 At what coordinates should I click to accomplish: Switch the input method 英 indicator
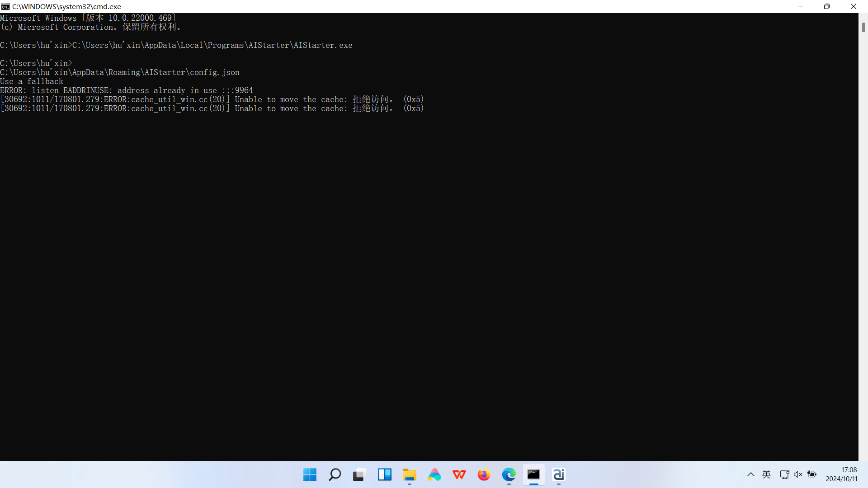pyautogui.click(x=766, y=474)
